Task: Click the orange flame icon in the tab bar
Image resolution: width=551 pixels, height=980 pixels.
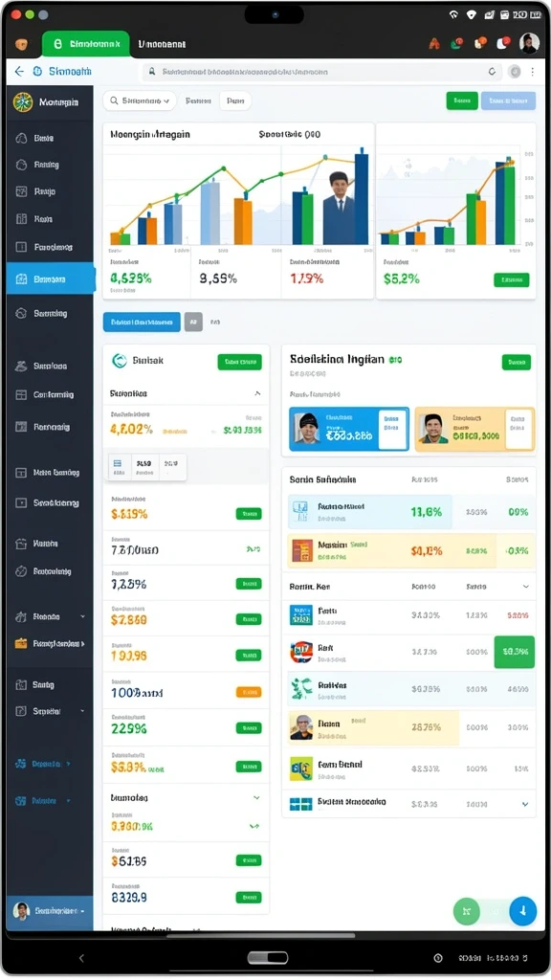Action: pyautogui.click(x=434, y=44)
